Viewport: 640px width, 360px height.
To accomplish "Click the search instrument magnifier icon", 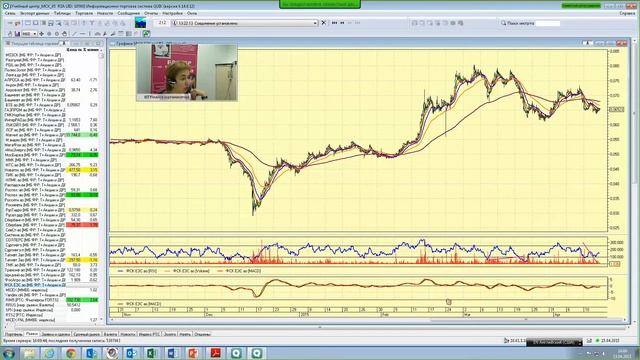I will (503, 23).
